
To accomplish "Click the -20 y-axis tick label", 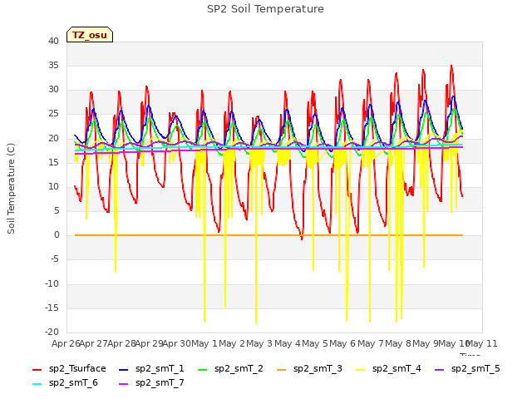I will coord(52,332).
